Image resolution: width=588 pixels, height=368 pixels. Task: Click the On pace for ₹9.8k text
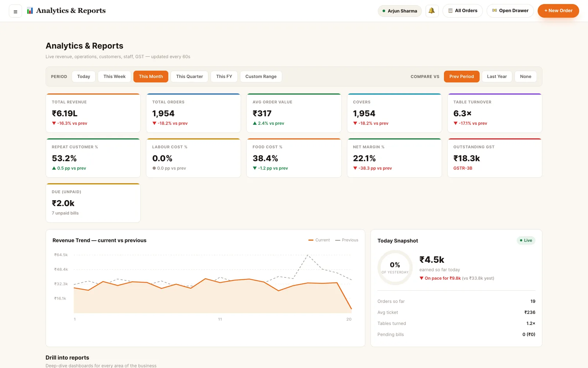point(440,278)
